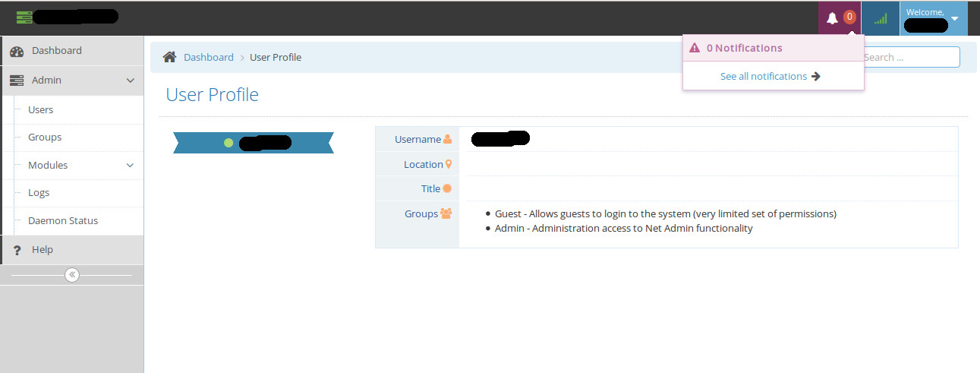This screenshot has width=980, height=373.
Task: Click the Dashboard gauge icon in sidebar
Action: pyautogui.click(x=17, y=51)
